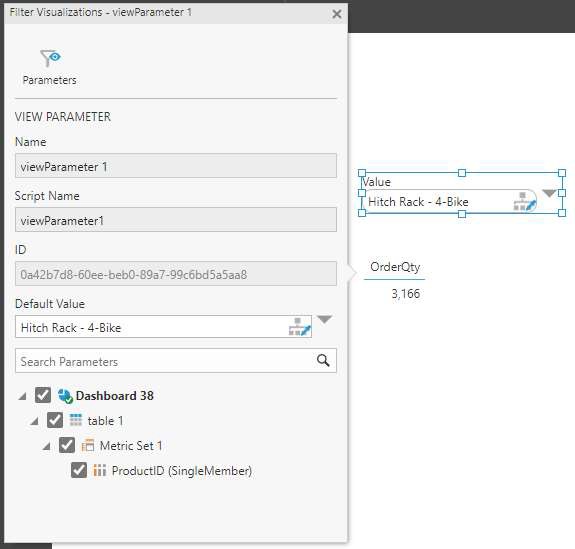This screenshot has width=575, height=549.
Task: Uncheck the ProductID (SingleMember) checkbox
Action: [79, 470]
